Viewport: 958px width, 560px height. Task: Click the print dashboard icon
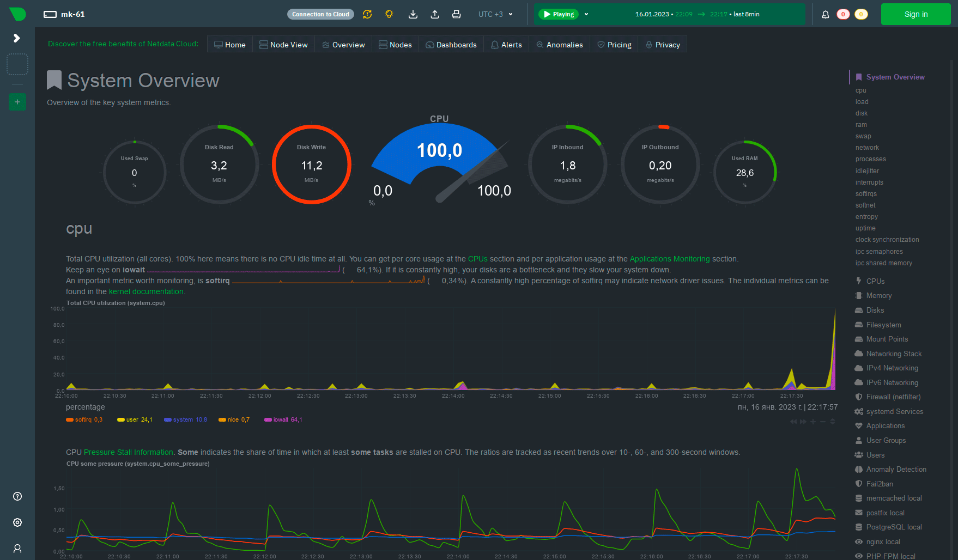[457, 14]
